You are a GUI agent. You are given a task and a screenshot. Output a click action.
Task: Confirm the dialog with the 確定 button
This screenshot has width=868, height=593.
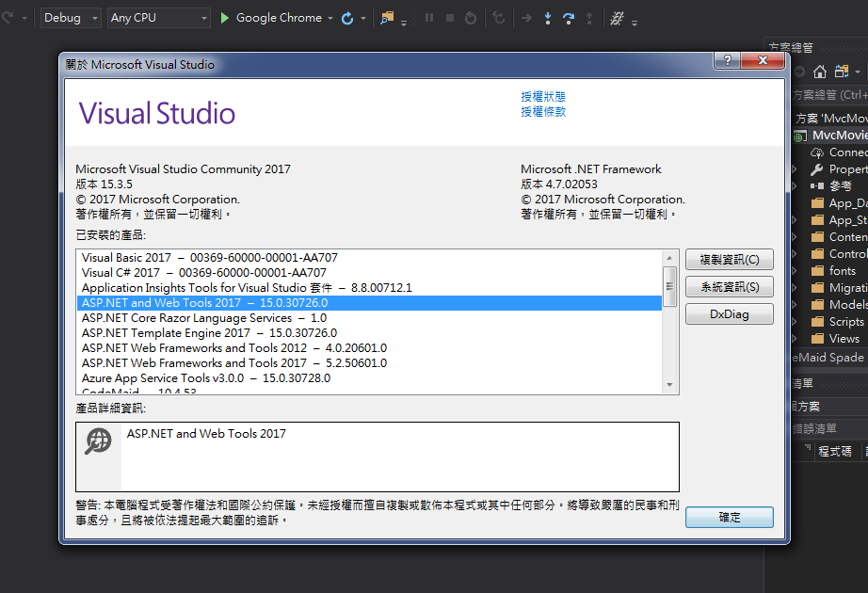pos(729,518)
